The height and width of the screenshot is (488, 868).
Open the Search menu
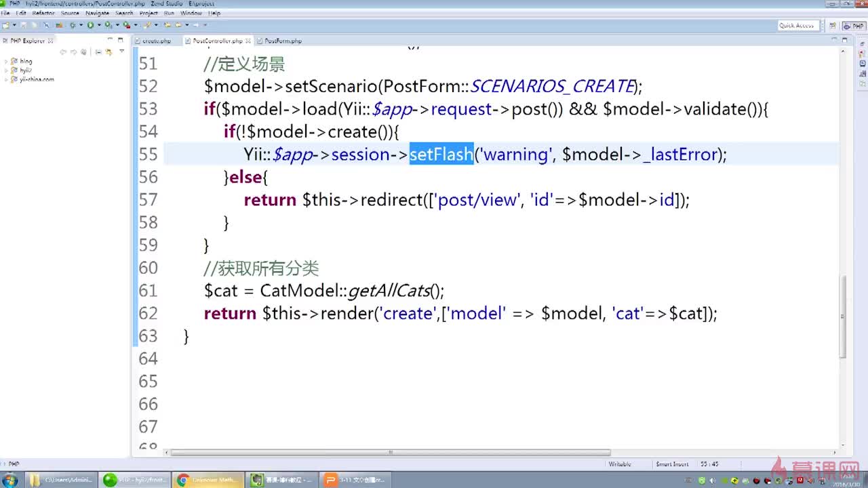point(124,13)
